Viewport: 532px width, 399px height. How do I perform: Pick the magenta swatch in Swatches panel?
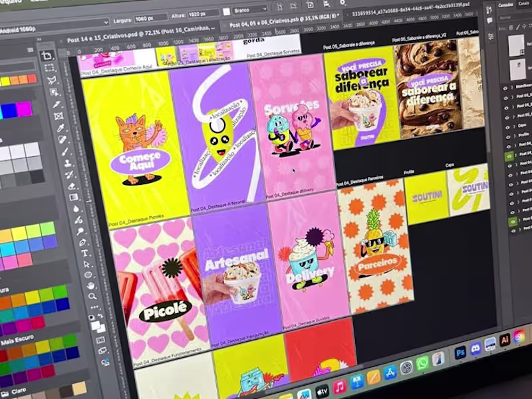24,109
